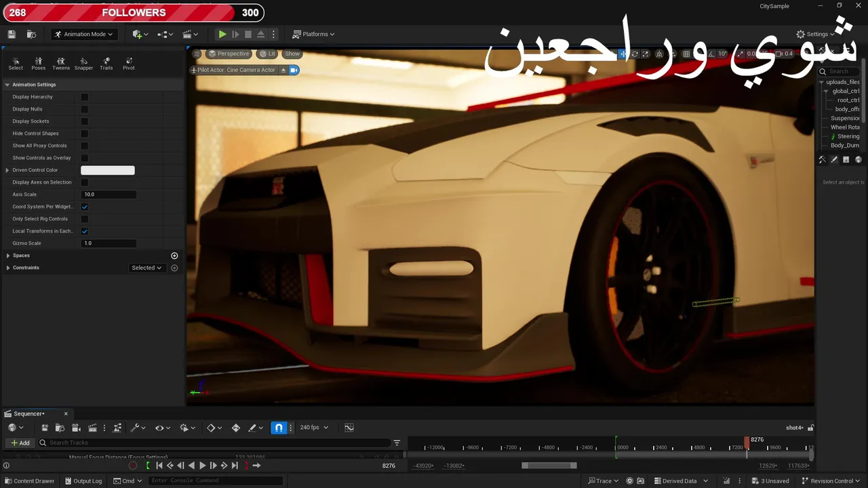
Task: Click the 3 Unsaved status button
Action: (770, 481)
